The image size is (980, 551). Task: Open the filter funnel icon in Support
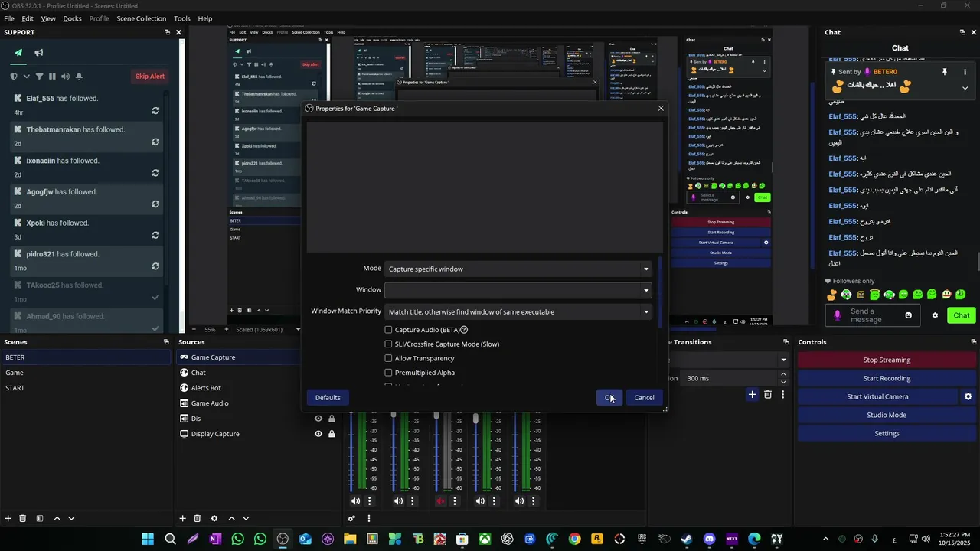[39, 77]
